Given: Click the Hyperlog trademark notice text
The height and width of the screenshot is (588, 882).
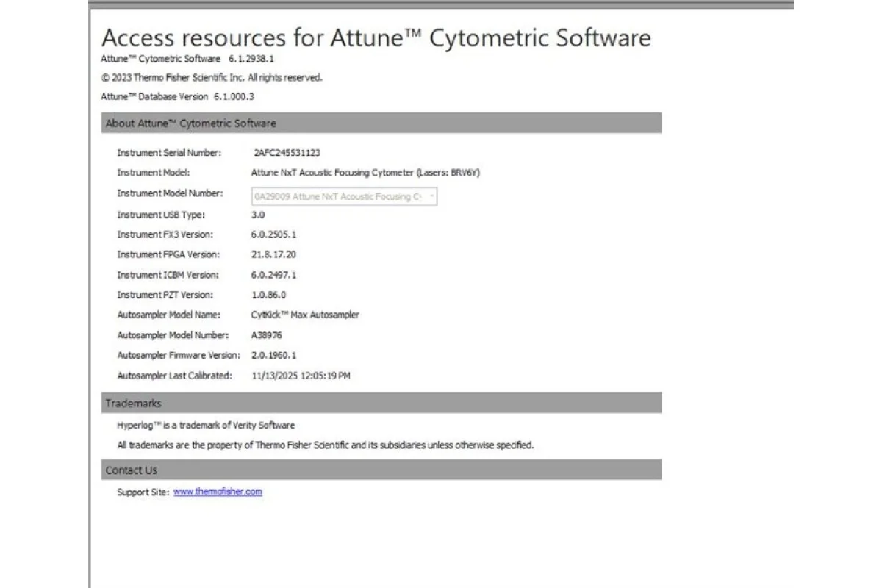Looking at the screenshot, I should tap(206, 425).
